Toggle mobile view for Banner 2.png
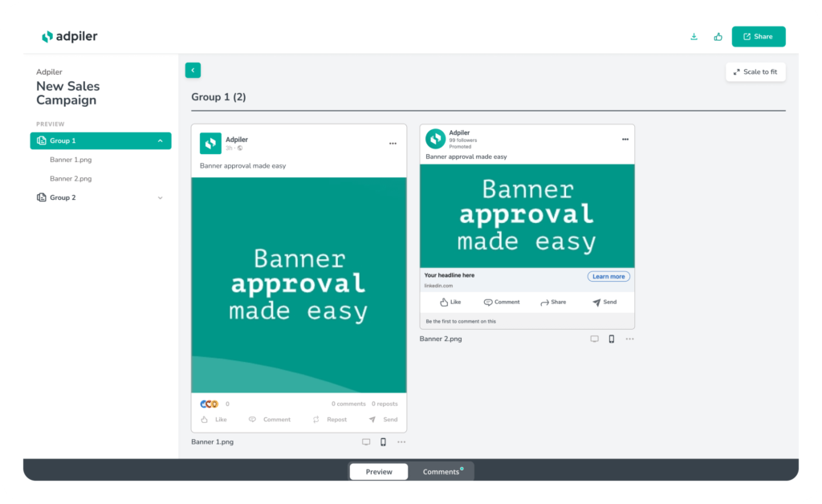The height and width of the screenshot is (504, 822). 612,339
